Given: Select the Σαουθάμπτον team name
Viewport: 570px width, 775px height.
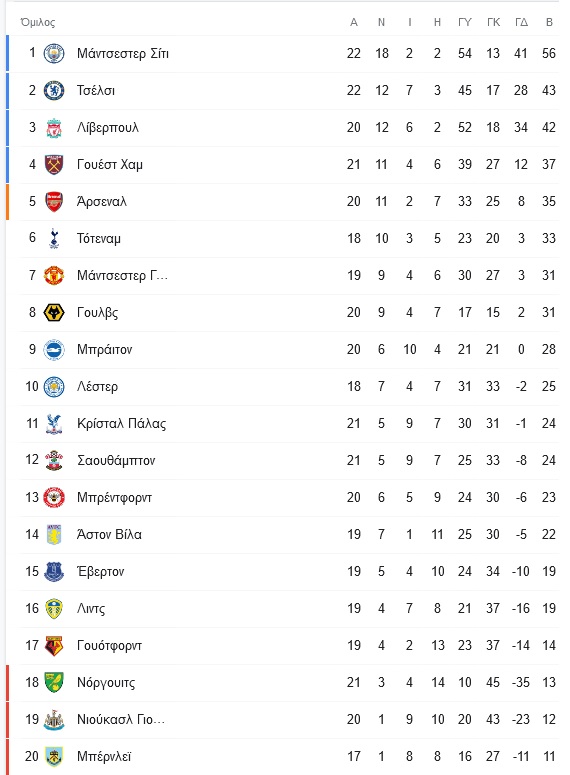Looking at the screenshot, I should pyautogui.click(x=116, y=461).
